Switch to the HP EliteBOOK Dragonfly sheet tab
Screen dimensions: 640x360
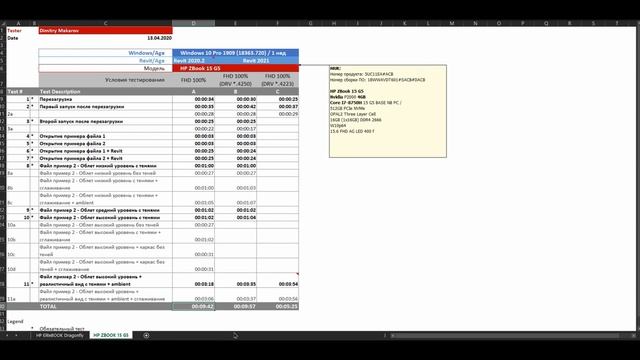(x=60, y=336)
